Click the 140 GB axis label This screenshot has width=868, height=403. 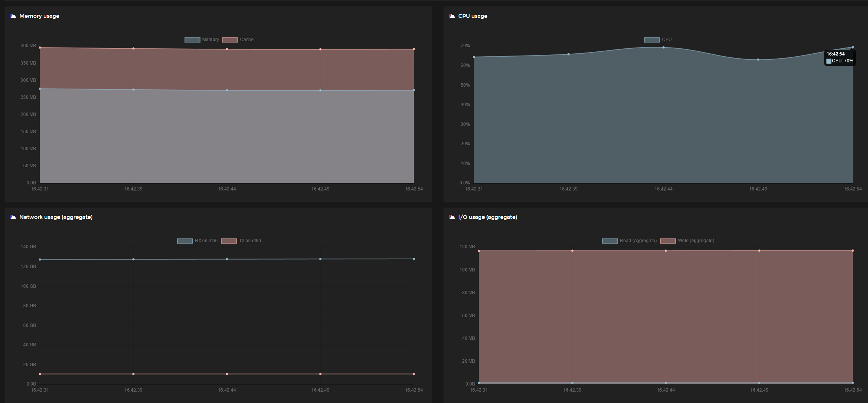pyautogui.click(x=28, y=247)
